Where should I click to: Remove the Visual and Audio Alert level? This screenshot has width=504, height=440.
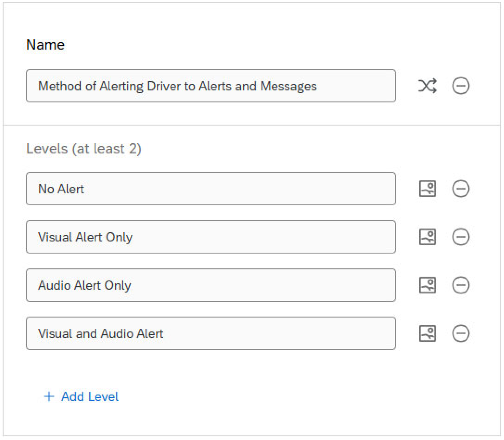coord(461,333)
